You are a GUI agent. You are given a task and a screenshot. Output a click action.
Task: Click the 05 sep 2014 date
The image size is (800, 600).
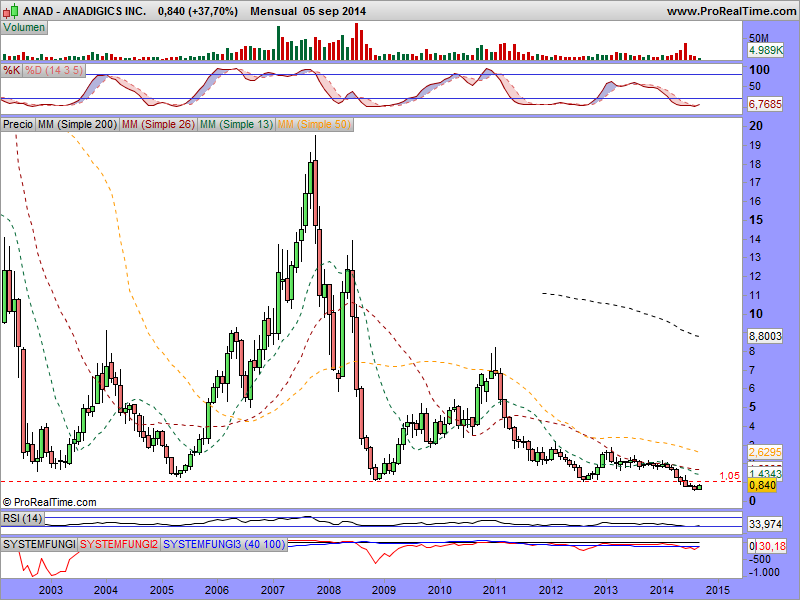[x=334, y=11]
